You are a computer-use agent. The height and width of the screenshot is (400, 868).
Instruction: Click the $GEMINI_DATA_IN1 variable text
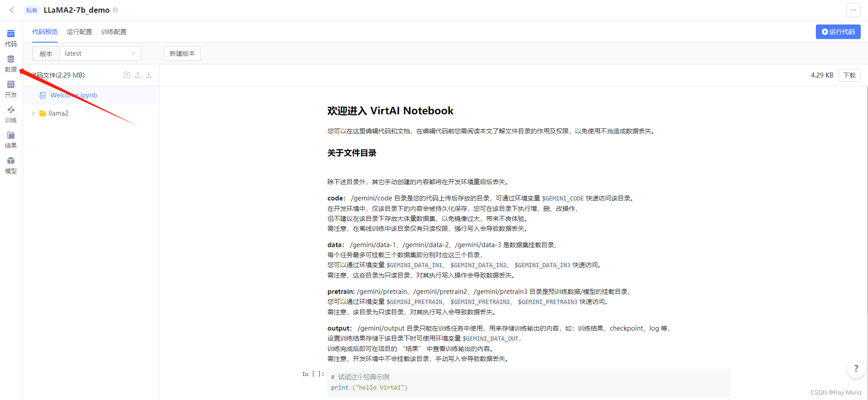click(414, 265)
